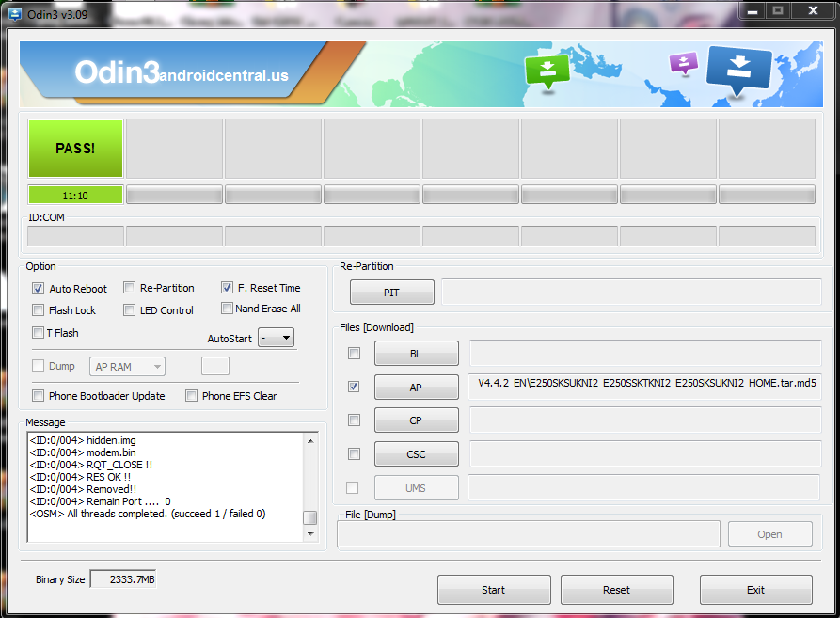Select the 'hidden.img' log line
This screenshot has width=840, height=618.
pos(83,440)
